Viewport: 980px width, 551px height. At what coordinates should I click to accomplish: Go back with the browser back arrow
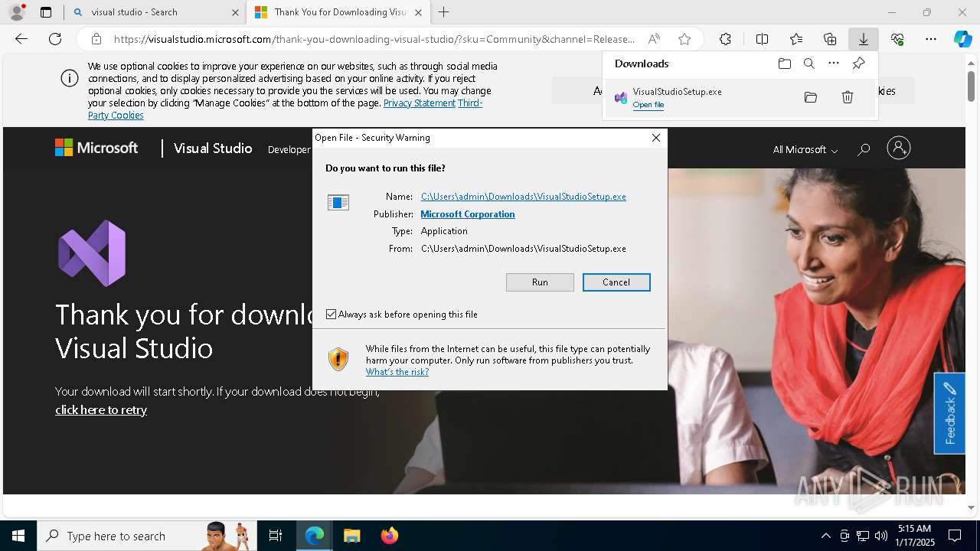pos(21,39)
